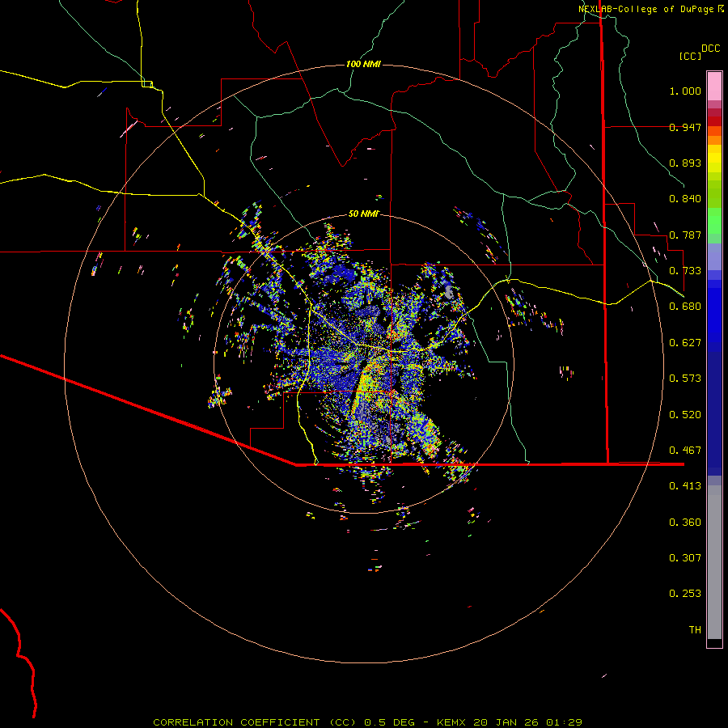The image size is (728, 728).
Task: Click the [CC] units label
Action: (690, 56)
